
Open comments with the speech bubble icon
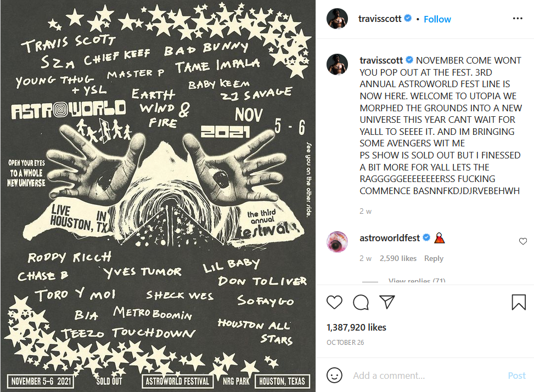click(361, 302)
